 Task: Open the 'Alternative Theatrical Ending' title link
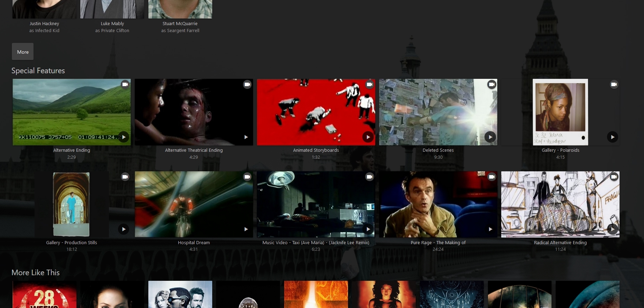(194, 150)
